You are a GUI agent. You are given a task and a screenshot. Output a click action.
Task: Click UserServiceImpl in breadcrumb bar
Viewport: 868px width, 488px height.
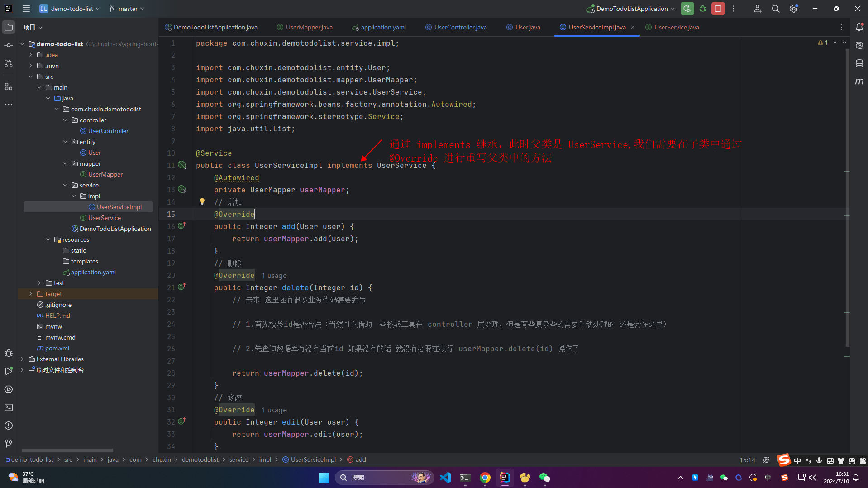pyautogui.click(x=309, y=459)
